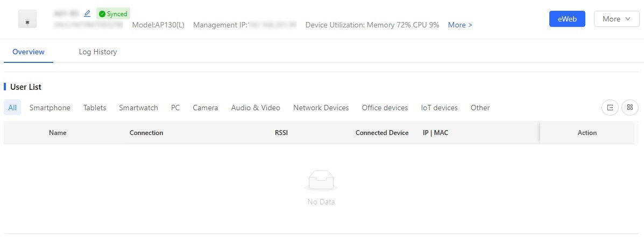Expand device details via More > link
The width and height of the screenshot is (644, 242).
tap(460, 25)
